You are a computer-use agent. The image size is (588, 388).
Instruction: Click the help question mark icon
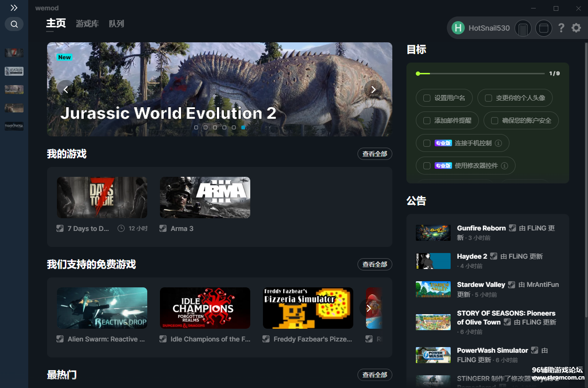pos(561,28)
